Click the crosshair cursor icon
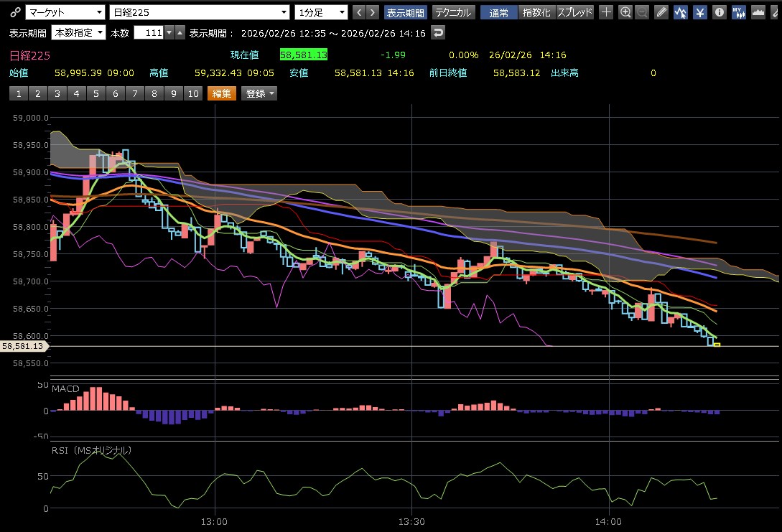Viewport: 782px width, 532px height. click(x=607, y=12)
